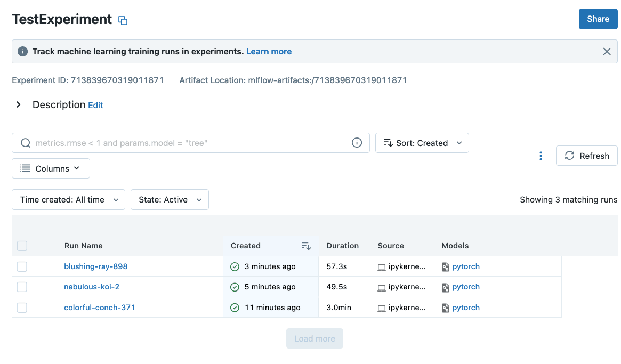Click the Share button
The height and width of the screenshot is (364, 621).
598,19
